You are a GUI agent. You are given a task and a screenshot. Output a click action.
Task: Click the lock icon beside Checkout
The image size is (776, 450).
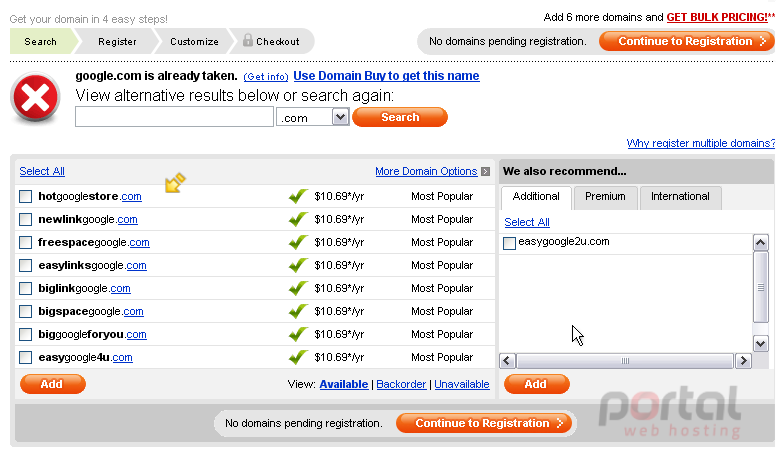tap(248, 40)
